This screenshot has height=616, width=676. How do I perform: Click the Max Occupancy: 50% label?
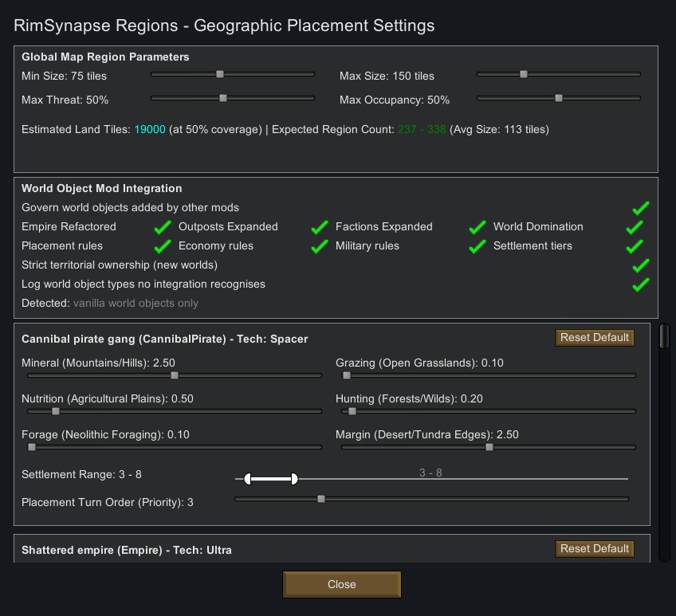395,100
